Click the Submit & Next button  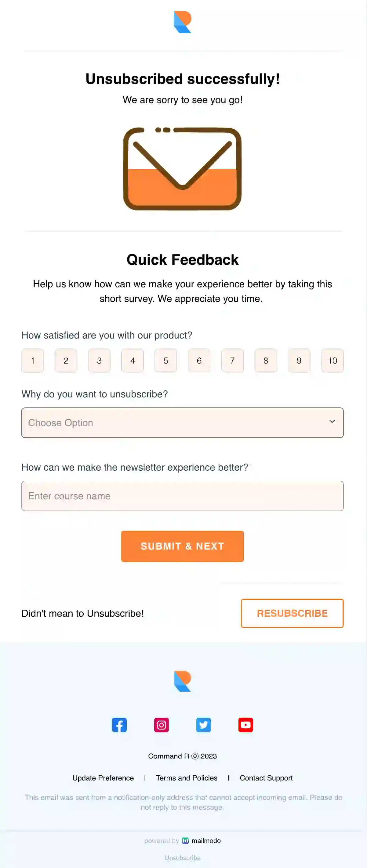(x=182, y=546)
